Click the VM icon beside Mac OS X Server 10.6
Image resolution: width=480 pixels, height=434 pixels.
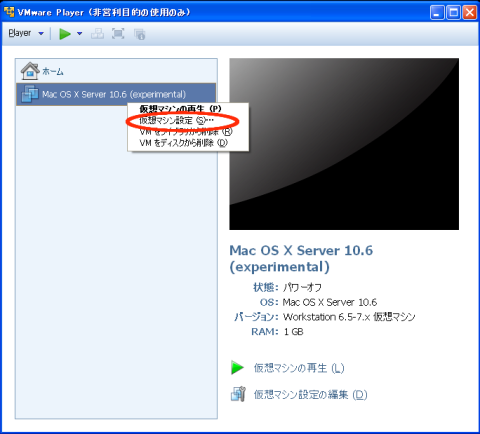pos(30,94)
